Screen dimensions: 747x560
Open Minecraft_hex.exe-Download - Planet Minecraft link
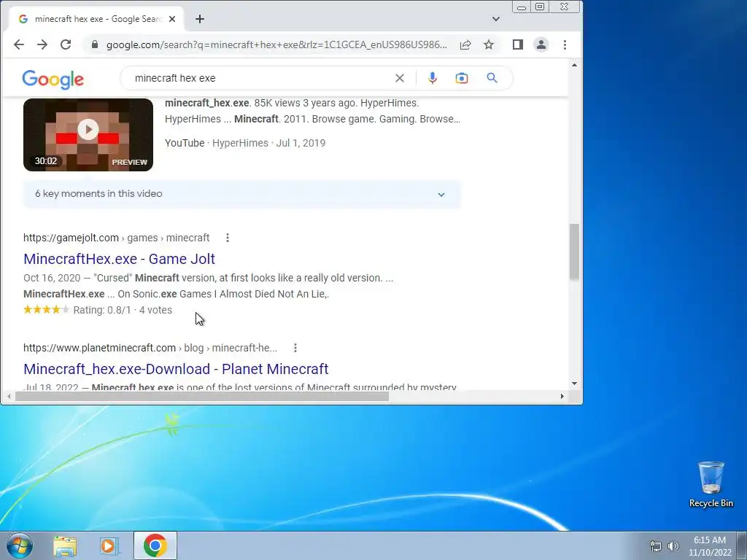[x=176, y=369]
